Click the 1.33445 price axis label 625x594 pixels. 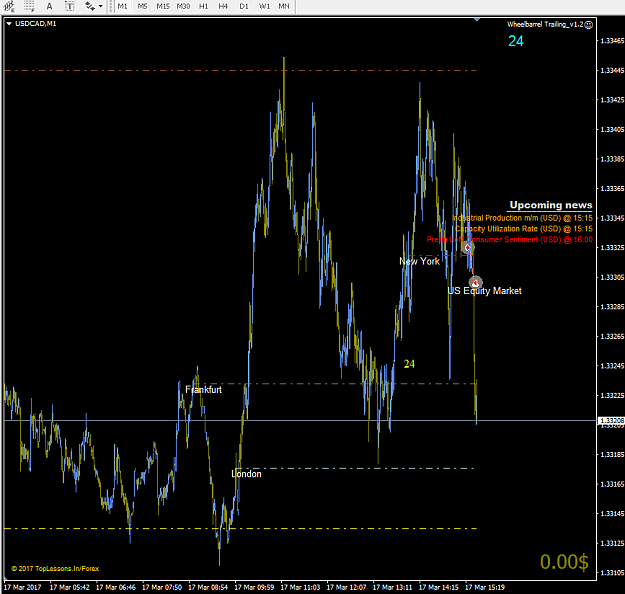click(x=612, y=71)
